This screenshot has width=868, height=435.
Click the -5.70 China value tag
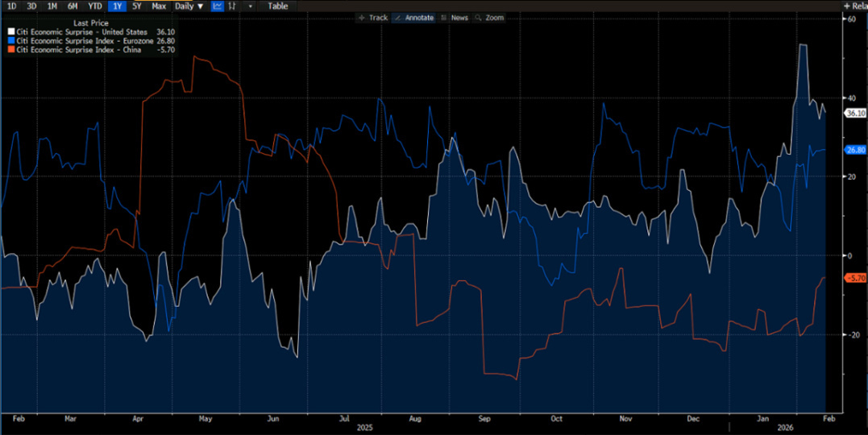(855, 278)
